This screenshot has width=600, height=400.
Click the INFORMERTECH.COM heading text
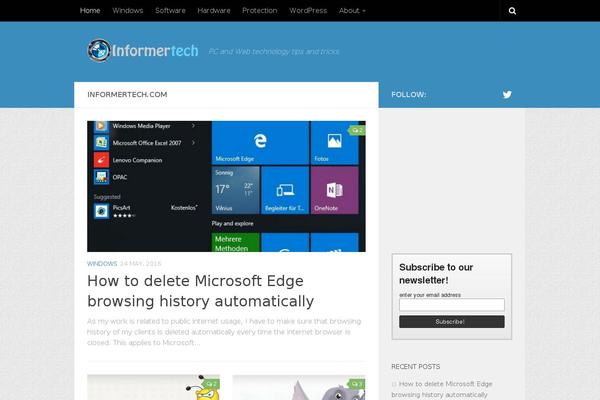click(127, 95)
